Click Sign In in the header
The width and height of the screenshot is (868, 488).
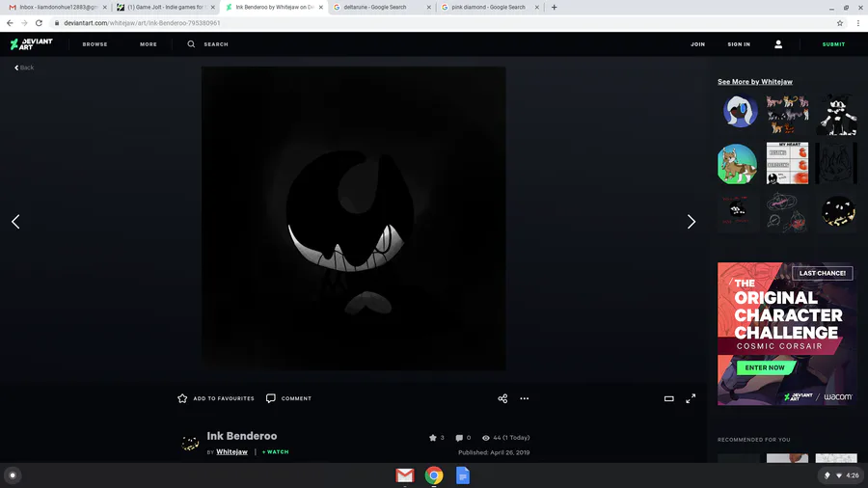coord(739,44)
